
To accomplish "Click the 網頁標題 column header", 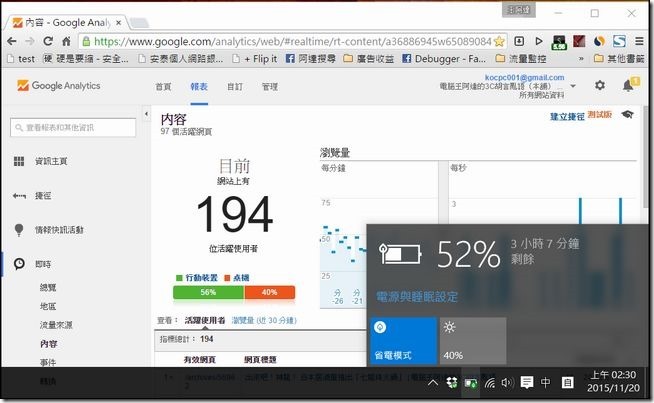I will (x=260, y=359).
